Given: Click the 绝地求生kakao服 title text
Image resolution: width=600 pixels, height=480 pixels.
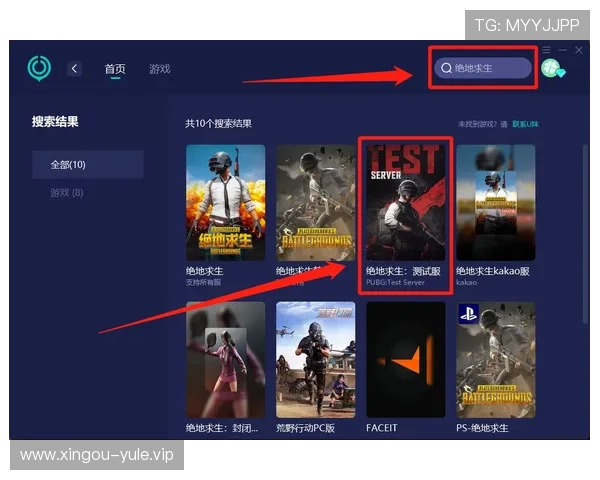Looking at the screenshot, I should click(x=492, y=271).
